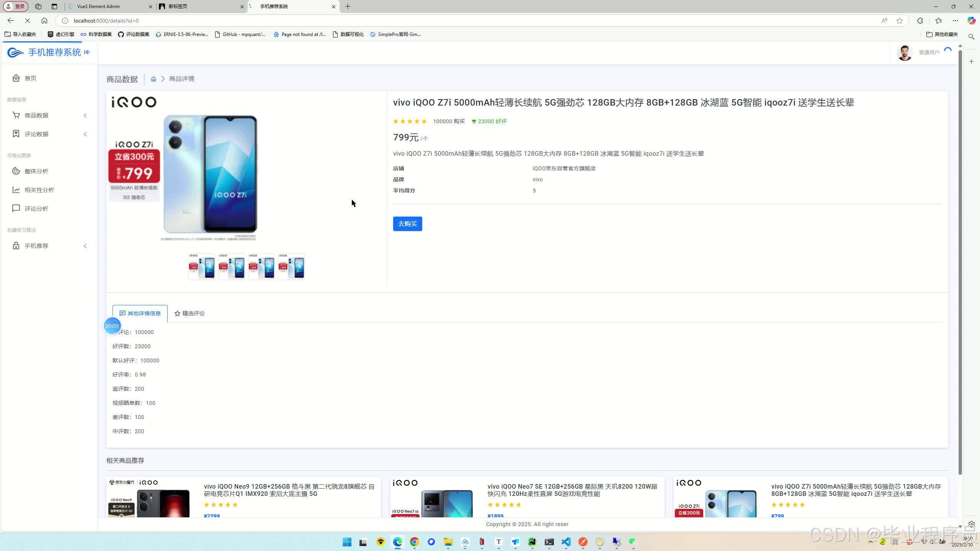Click the home icon in the breadcrumb
The height and width of the screenshot is (551, 980).
154,79
